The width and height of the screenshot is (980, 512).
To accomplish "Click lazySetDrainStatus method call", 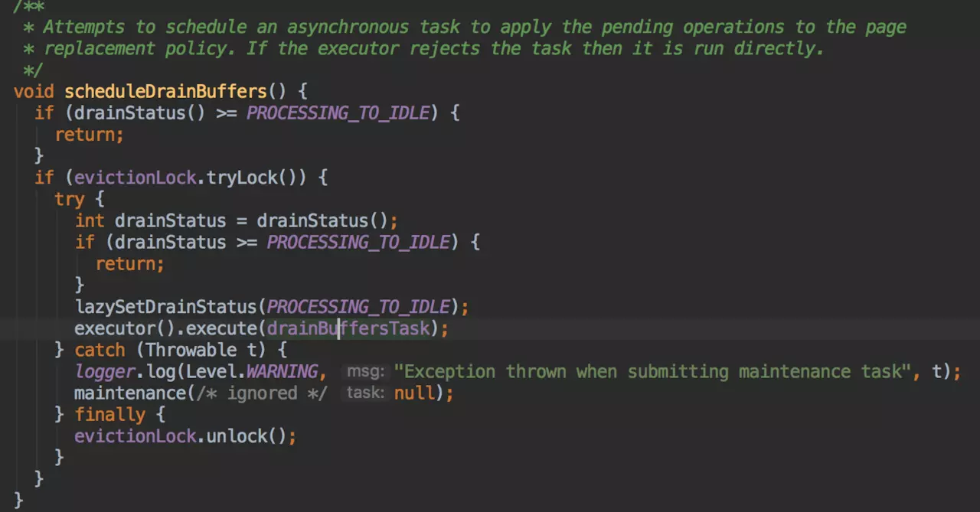I will [x=165, y=307].
